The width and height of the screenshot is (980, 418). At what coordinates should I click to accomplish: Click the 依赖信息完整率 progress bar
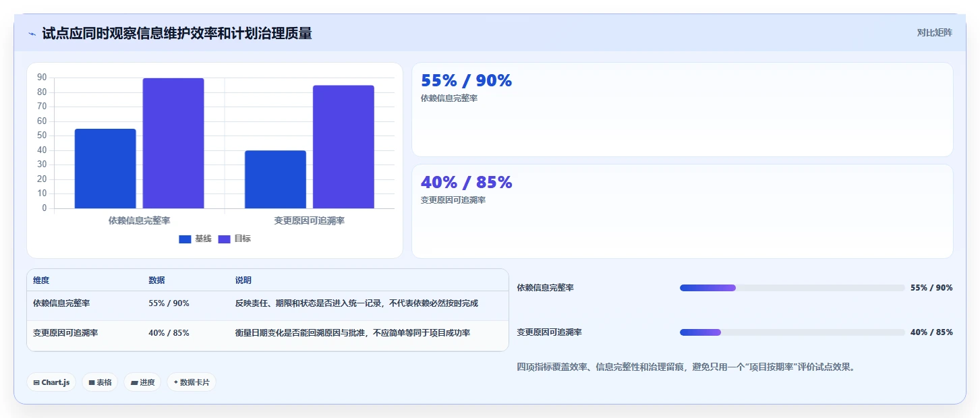tap(792, 288)
